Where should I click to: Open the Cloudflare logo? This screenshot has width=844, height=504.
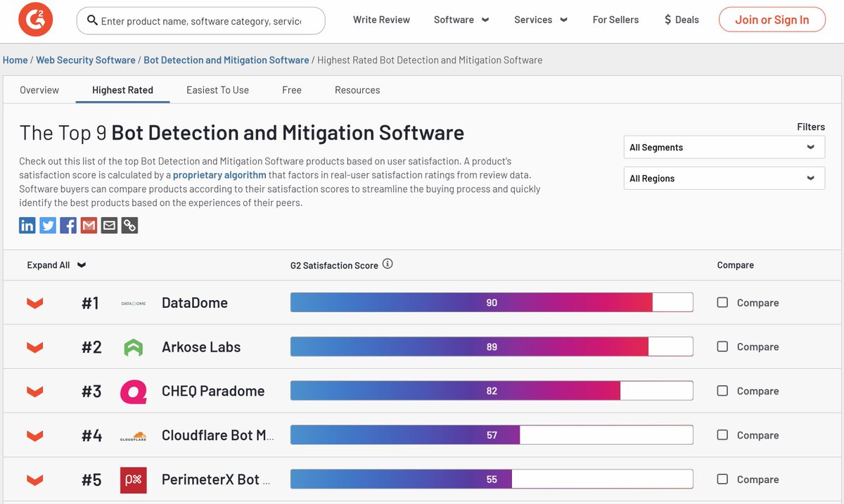(x=134, y=436)
